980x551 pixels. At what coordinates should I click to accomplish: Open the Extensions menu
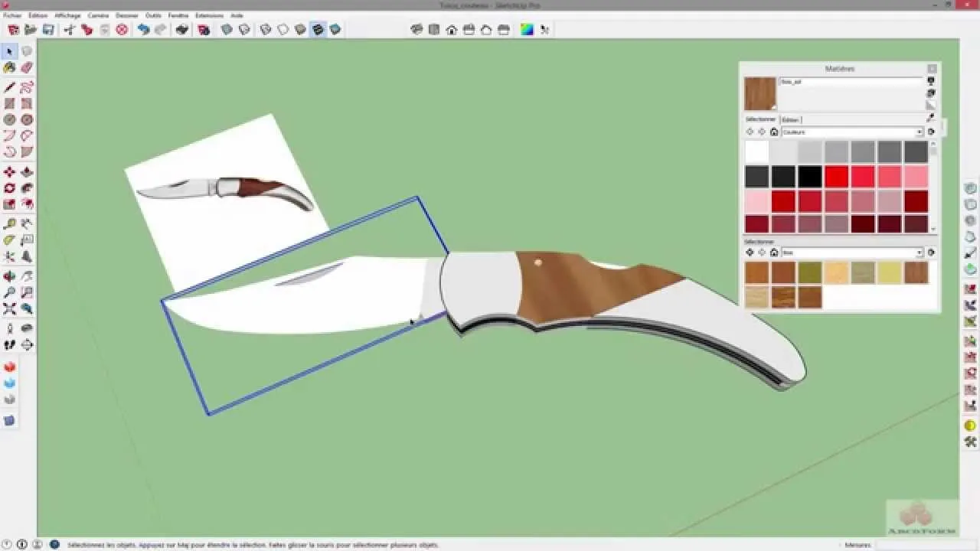(x=210, y=15)
